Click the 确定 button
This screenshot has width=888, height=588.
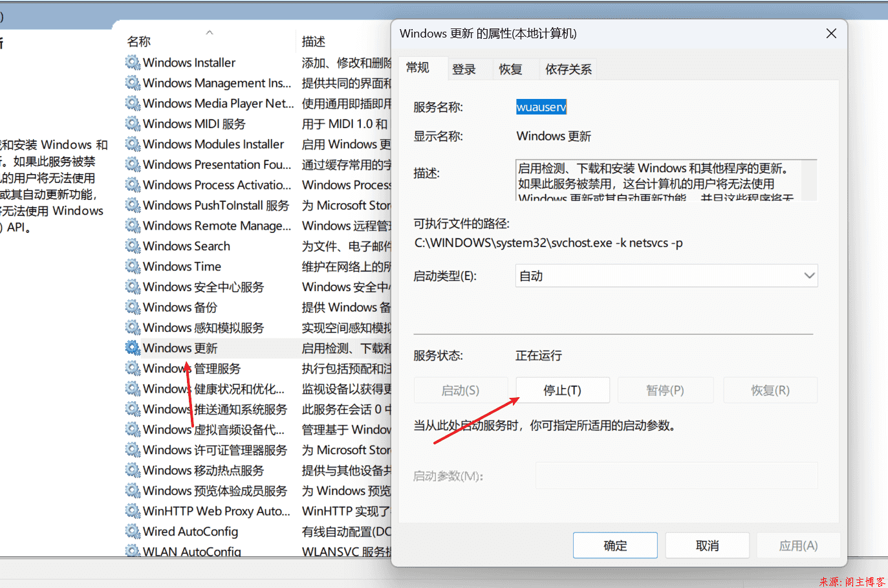[615, 545]
